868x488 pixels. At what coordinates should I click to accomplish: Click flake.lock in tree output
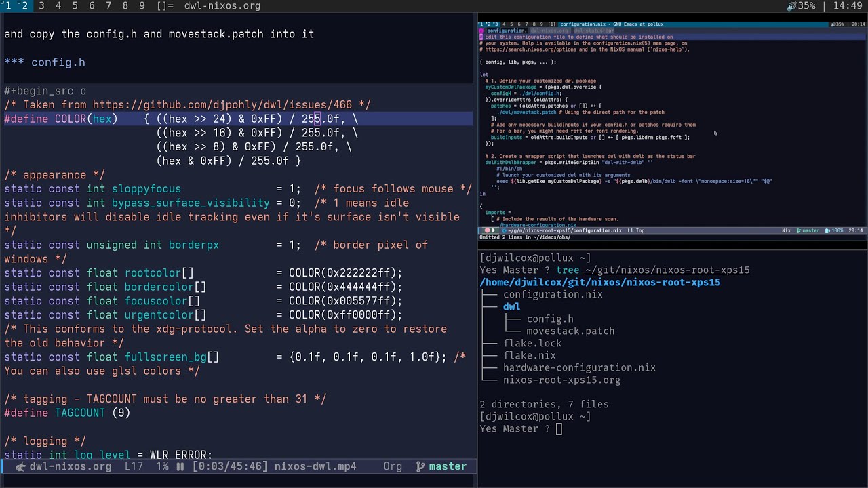point(532,343)
